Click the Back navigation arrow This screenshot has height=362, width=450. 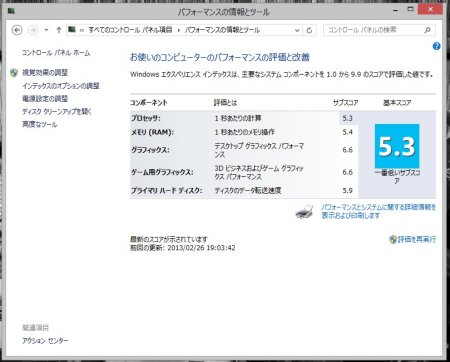(x=17, y=30)
